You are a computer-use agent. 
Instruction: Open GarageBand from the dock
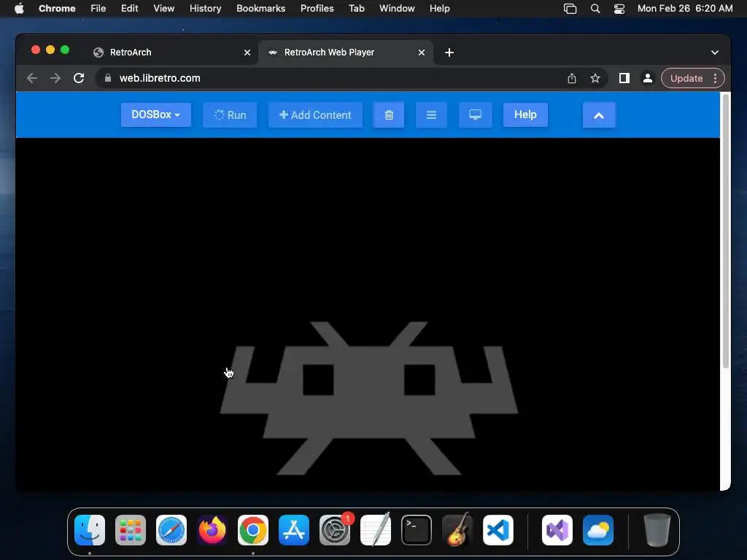point(457,530)
